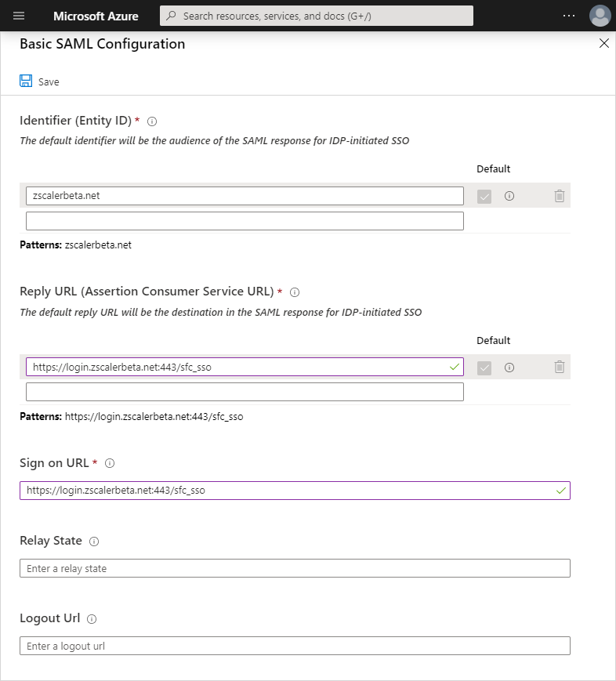The height and width of the screenshot is (681, 616).
Task: Click the Sign on URL text field
Action: (x=287, y=491)
